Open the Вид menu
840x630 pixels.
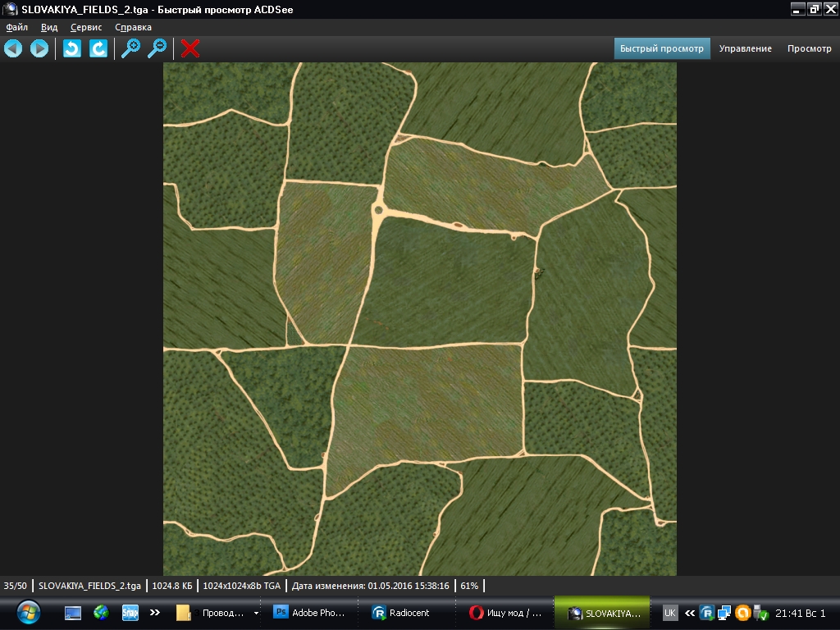(x=49, y=27)
